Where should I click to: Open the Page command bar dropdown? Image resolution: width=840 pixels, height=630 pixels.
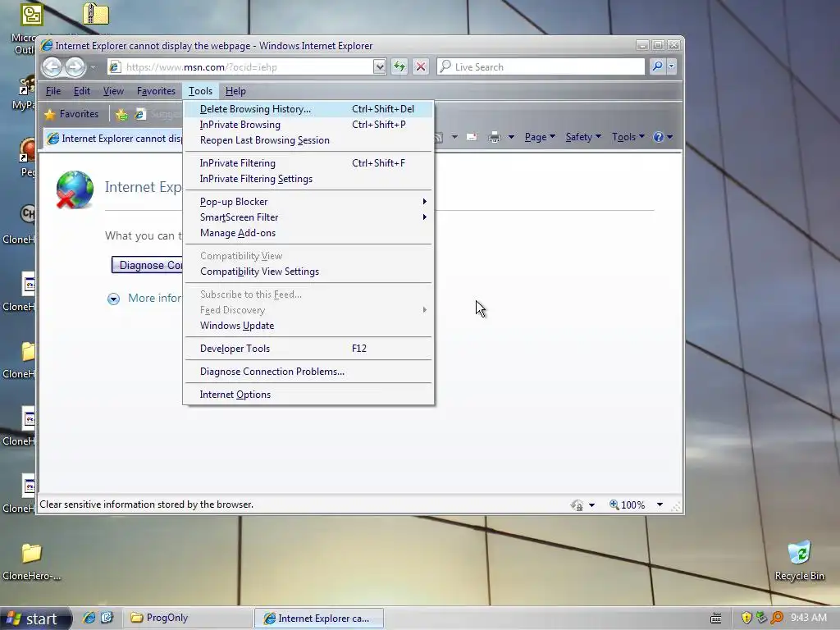(x=540, y=137)
